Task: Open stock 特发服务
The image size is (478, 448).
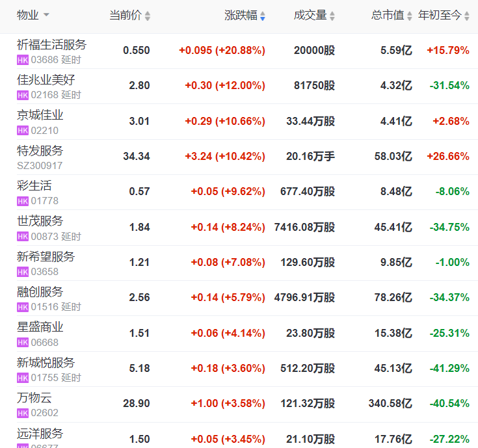Action: pos(40,151)
